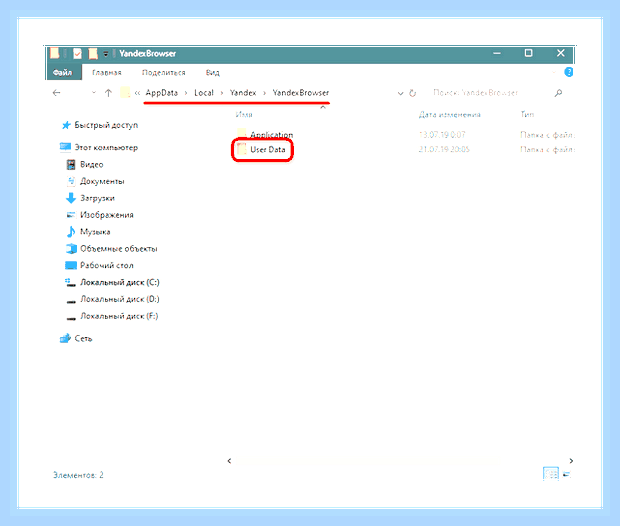Open Сеть in the navigation pane
Image resolution: width=620 pixels, height=526 pixels.
click(x=83, y=339)
